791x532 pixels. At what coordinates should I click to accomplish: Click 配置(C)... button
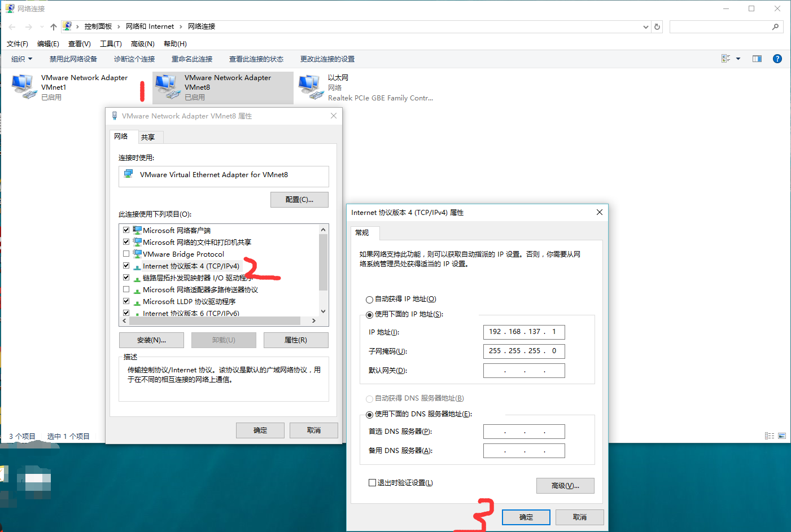pyautogui.click(x=299, y=200)
